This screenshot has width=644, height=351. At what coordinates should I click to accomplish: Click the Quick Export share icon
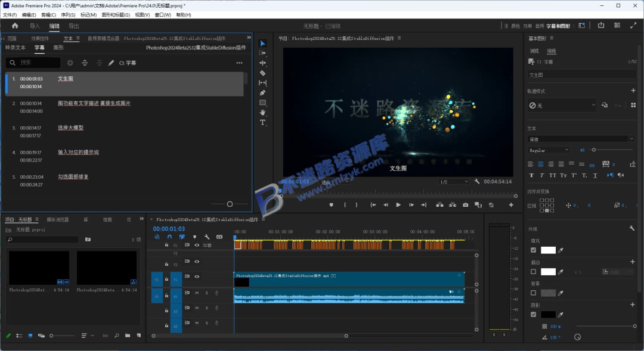tap(601, 26)
